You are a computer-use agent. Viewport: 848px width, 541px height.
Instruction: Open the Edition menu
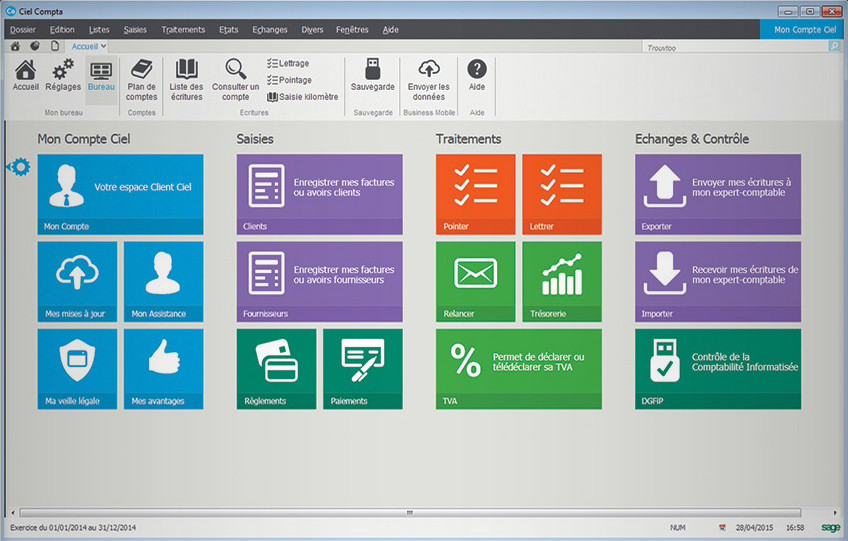[x=62, y=30]
